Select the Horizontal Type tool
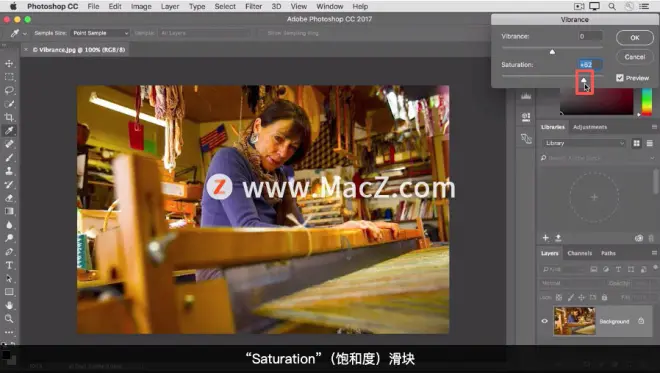Image resolution: width=660 pixels, height=373 pixels. 9,265
